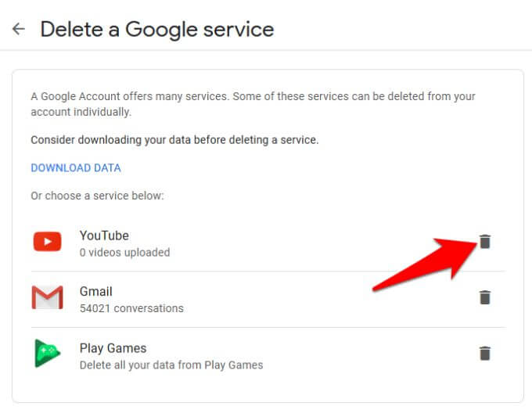The width and height of the screenshot is (532, 417).
Task: Select the Play Games service name
Action: pyautogui.click(x=113, y=348)
